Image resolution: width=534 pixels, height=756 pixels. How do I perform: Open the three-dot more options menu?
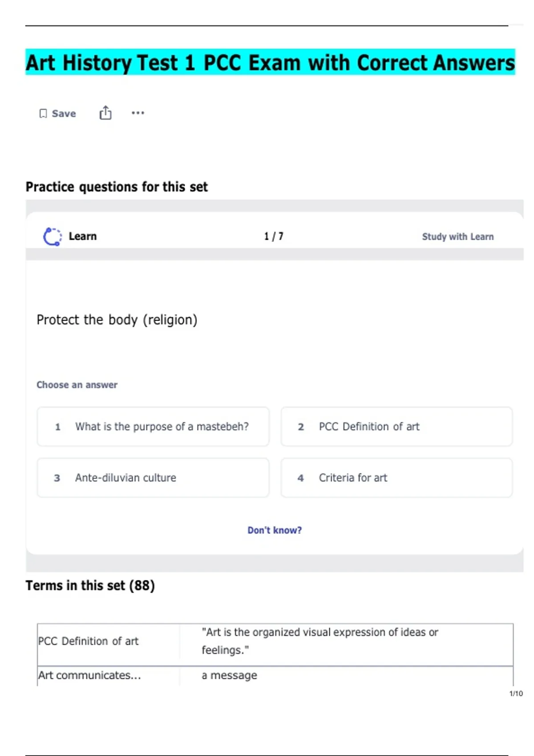(138, 113)
